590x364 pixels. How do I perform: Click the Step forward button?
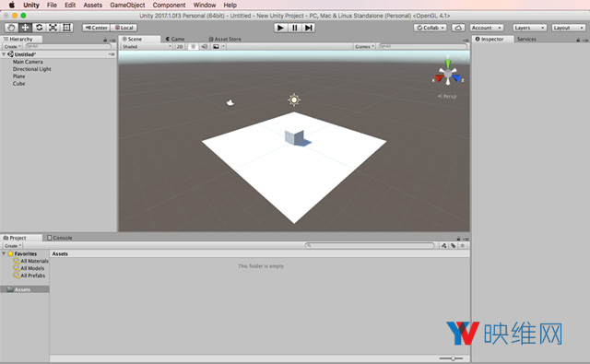[309, 28]
